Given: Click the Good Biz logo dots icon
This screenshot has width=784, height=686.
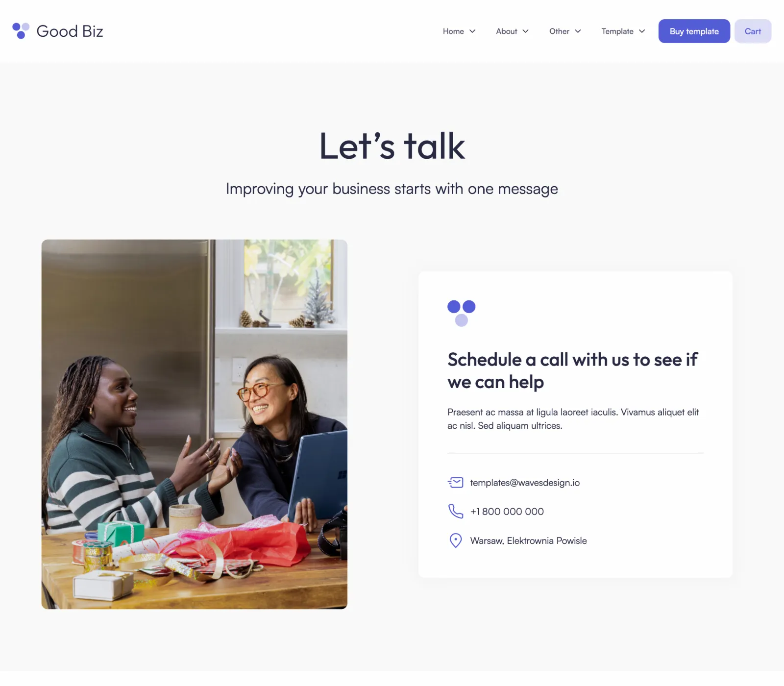Looking at the screenshot, I should [x=21, y=31].
